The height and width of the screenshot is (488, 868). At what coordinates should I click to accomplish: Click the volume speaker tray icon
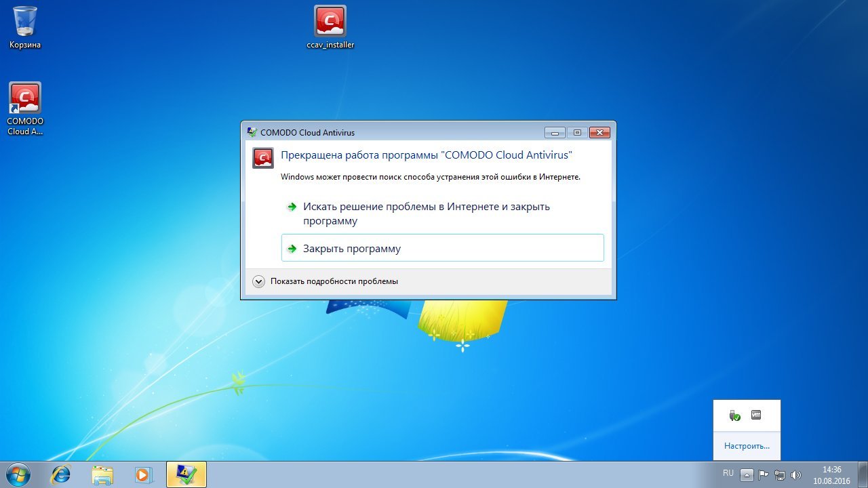pyautogui.click(x=795, y=475)
